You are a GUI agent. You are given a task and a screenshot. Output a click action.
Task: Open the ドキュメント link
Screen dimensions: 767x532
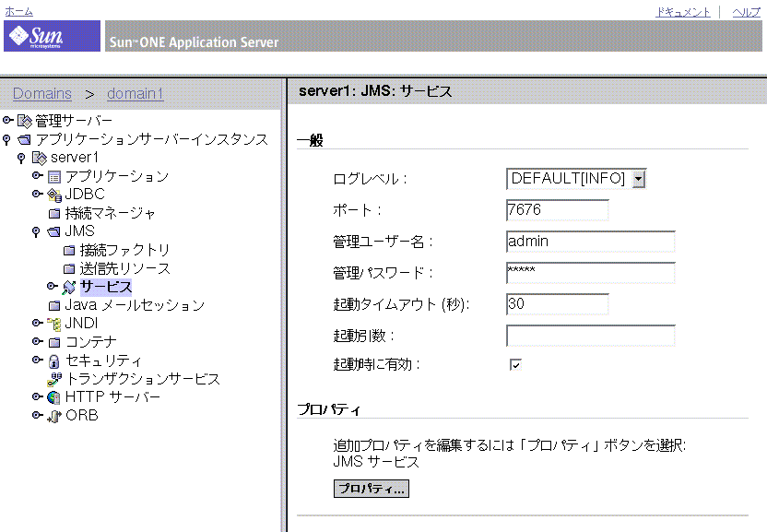(x=683, y=12)
